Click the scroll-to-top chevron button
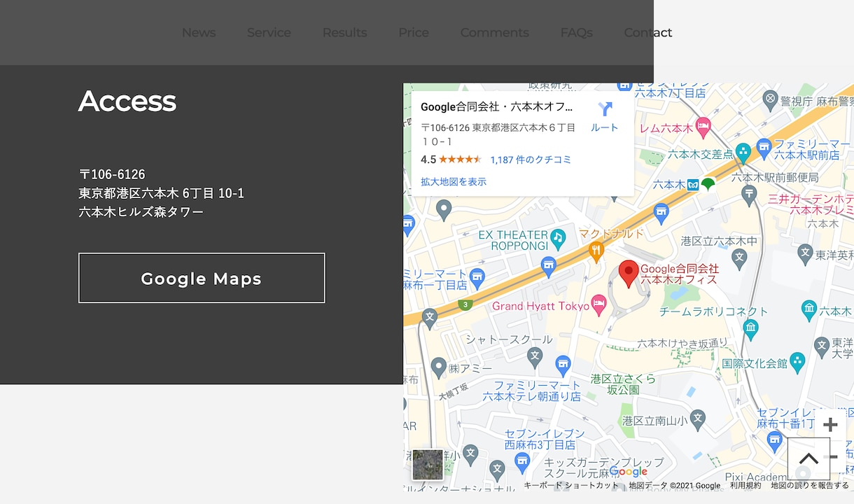 pos(808,458)
